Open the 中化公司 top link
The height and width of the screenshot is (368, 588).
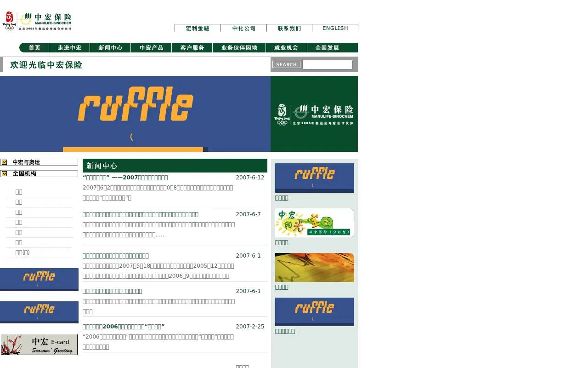243,28
